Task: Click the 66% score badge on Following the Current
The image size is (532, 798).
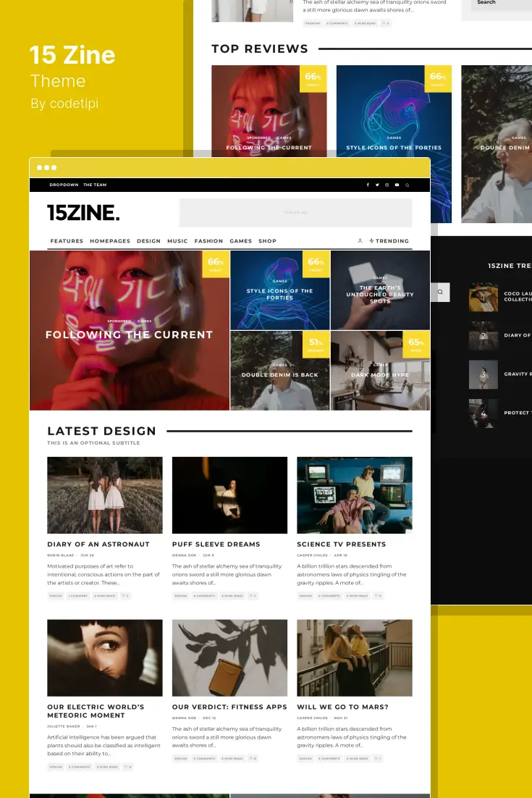Action: tap(216, 264)
